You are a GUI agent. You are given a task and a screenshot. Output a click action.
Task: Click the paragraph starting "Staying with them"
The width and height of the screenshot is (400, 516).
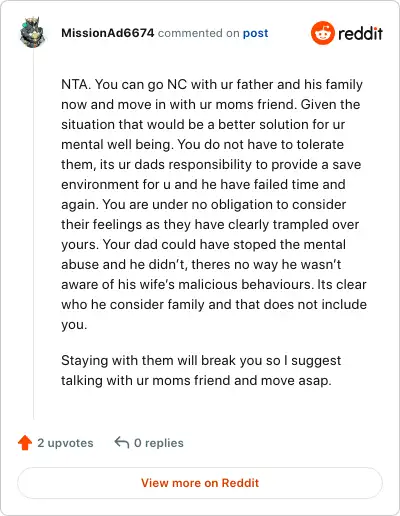click(201, 370)
